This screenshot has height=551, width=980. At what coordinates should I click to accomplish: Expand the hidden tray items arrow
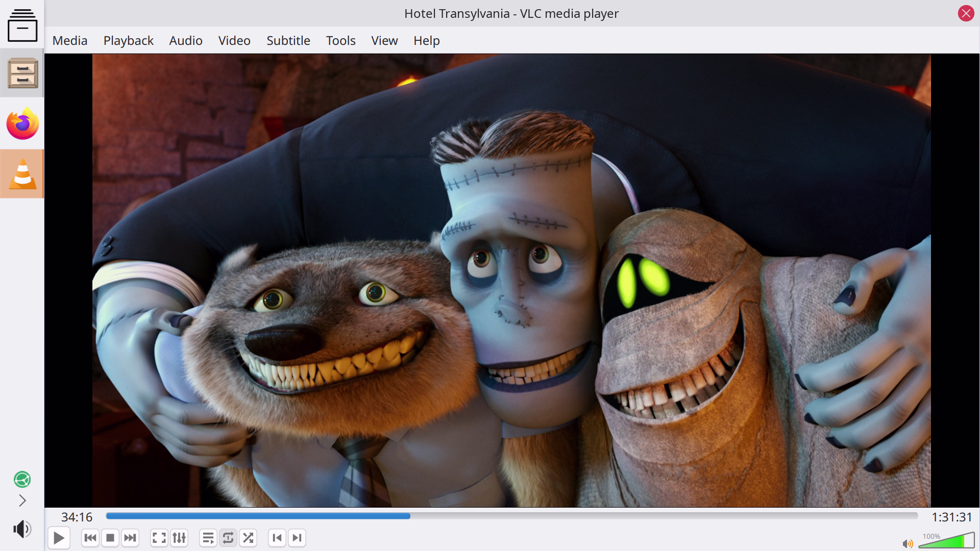[x=22, y=500]
